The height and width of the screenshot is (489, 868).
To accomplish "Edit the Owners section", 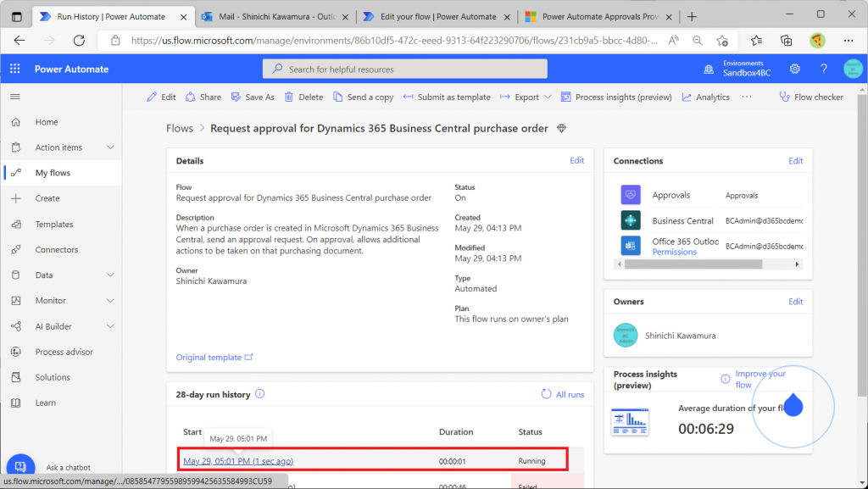I will click(x=795, y=302).
